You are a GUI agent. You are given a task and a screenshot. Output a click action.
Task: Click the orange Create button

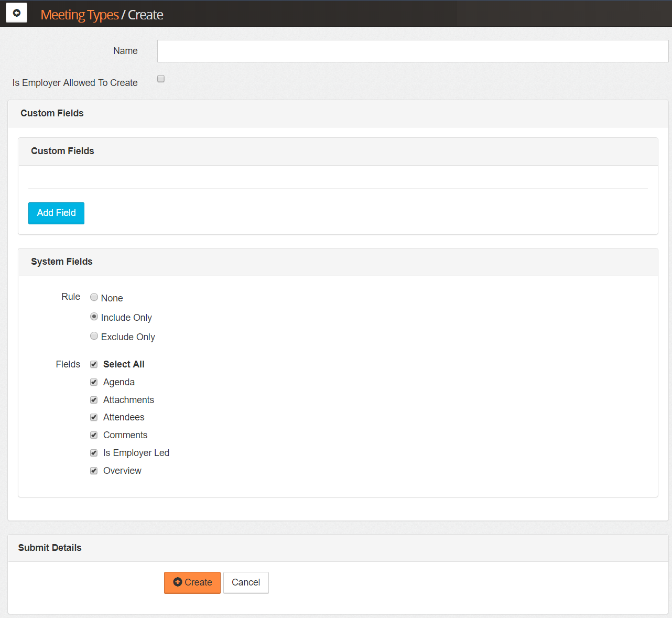192,582
